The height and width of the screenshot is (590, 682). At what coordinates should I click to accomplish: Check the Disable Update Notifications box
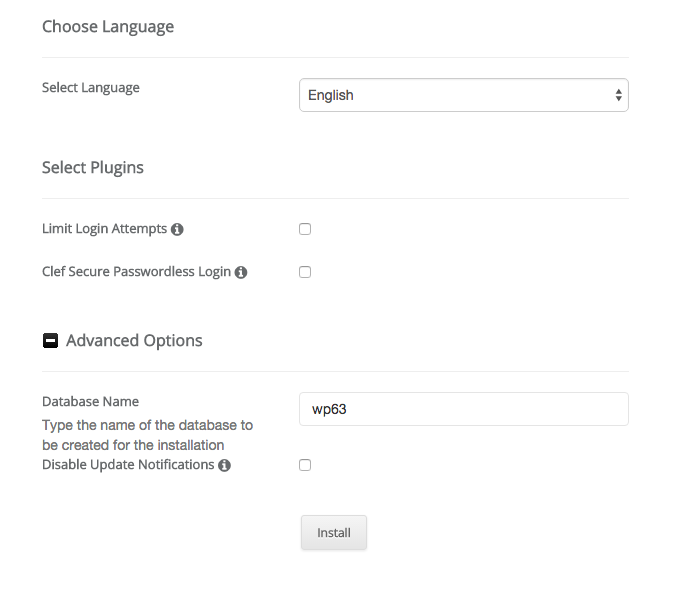[x=305, y=465]
